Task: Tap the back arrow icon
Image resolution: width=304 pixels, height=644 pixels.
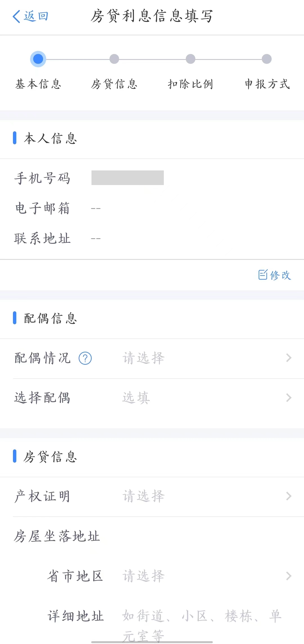Action: pos(17,16)
